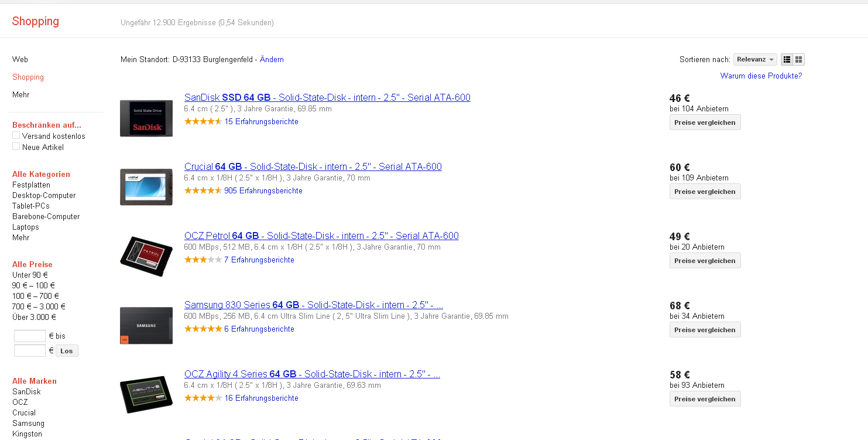Click the maximum price input field
Viewport: 868px width, 440px height.
point(30,350)
